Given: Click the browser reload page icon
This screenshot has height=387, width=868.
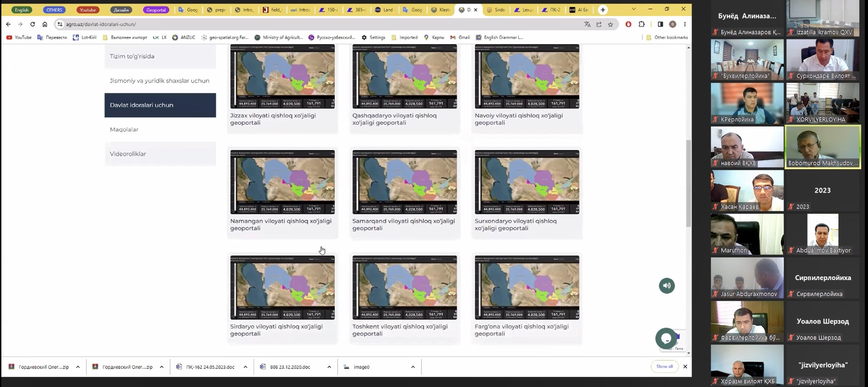Looking at the screenshot, I should [x=33, y=24].
